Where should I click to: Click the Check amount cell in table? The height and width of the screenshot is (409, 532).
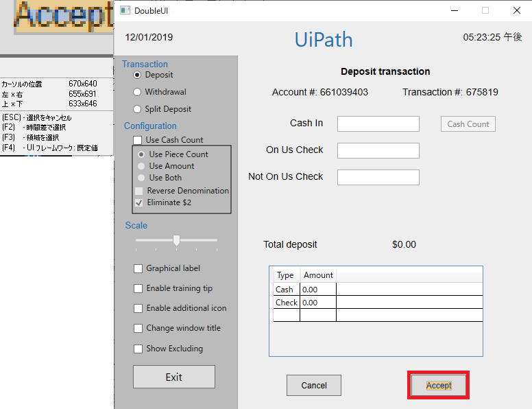coord(317,303)
